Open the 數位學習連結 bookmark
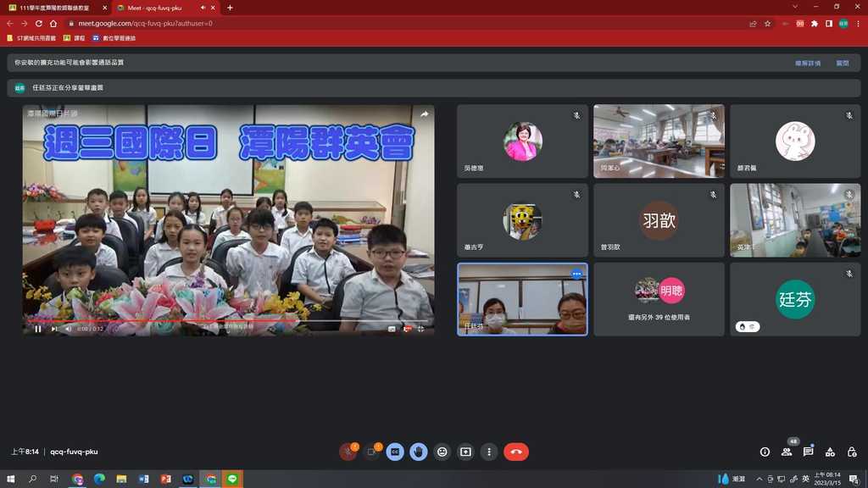This screenshot has width=868, height=488. pos(114,38)
